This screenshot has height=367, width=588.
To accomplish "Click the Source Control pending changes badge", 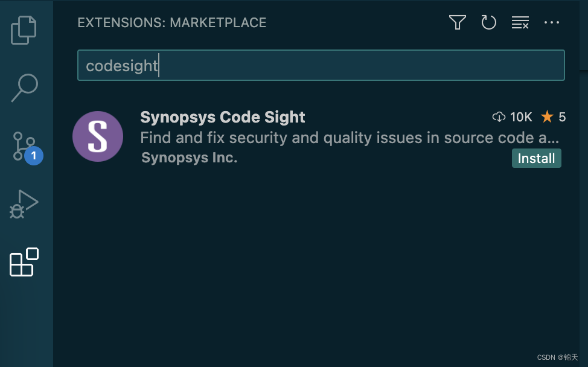I will point(34,156).
